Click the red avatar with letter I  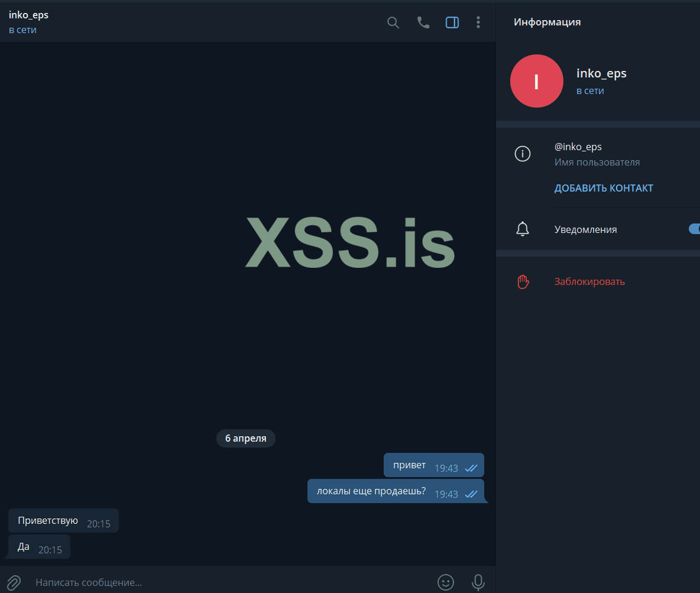537,81
